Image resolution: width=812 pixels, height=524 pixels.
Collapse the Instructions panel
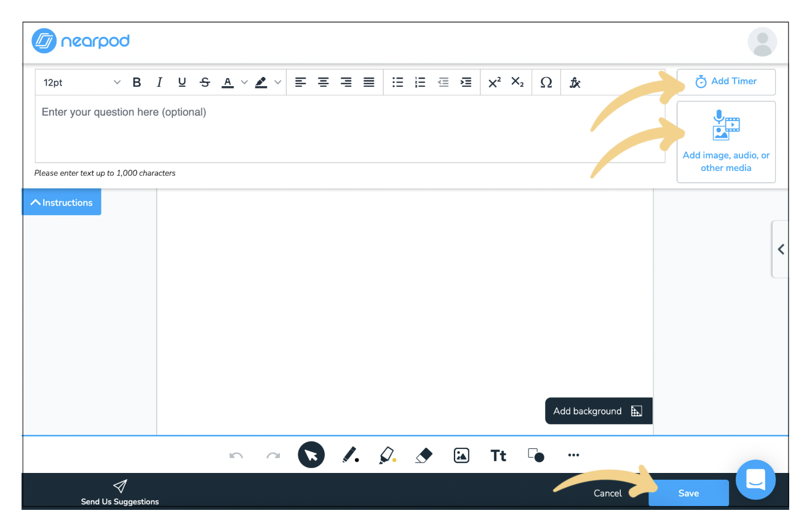(x=62, y=202)
